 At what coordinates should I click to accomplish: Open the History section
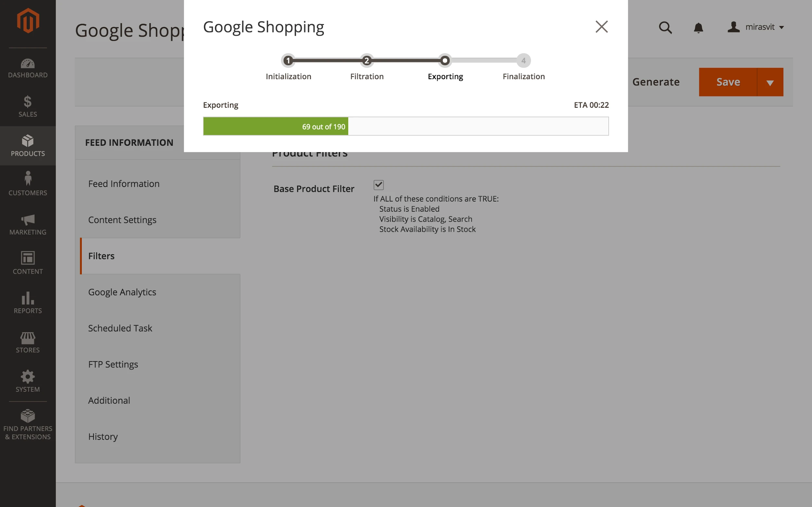pyautogui.click(x=103, y=436)
